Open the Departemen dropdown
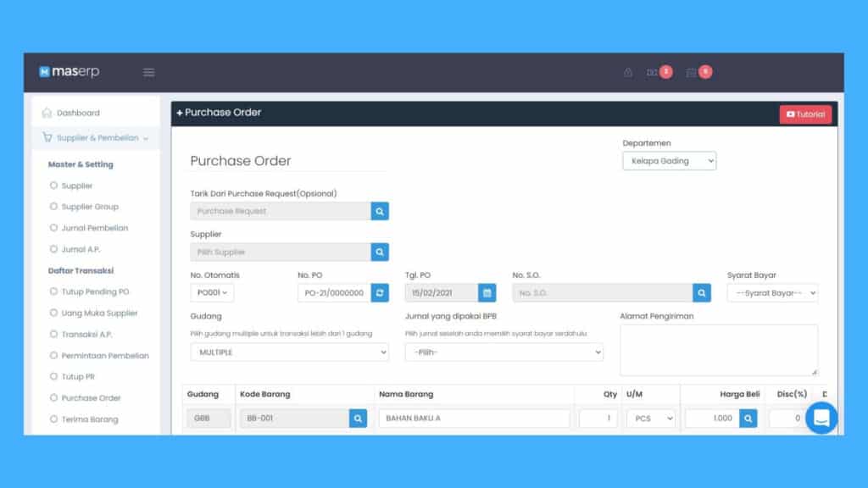This screenshot has width=868, height=488. coord(669,160)
